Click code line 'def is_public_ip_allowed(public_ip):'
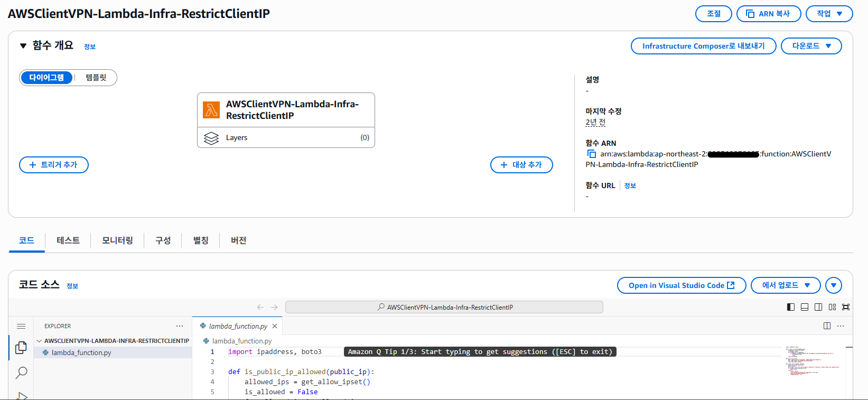 301,371
